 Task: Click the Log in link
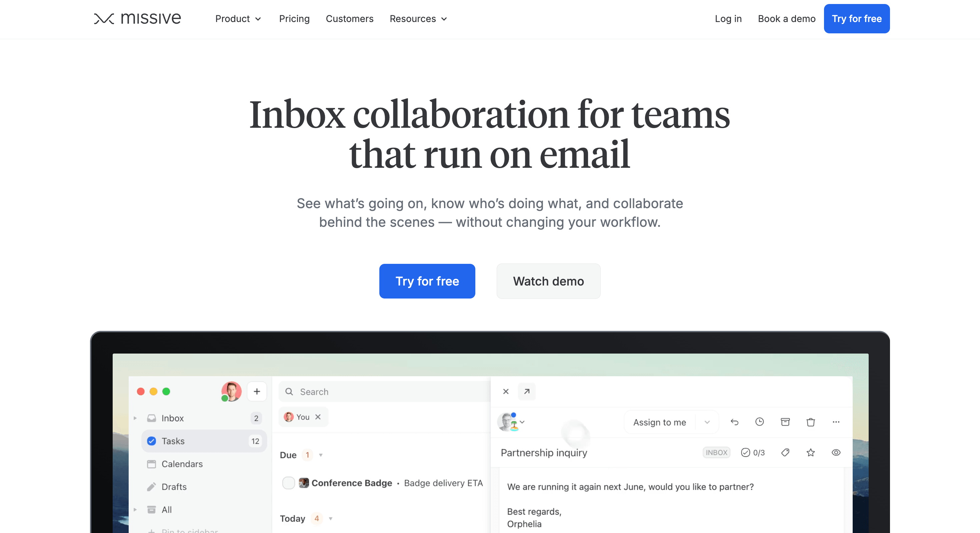point(728,19)
